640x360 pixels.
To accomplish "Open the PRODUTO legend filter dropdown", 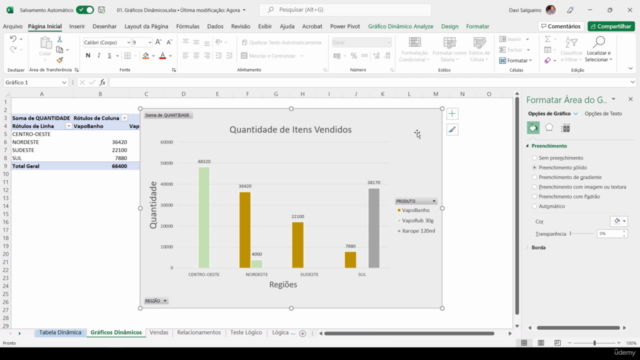I will (434, 201).
